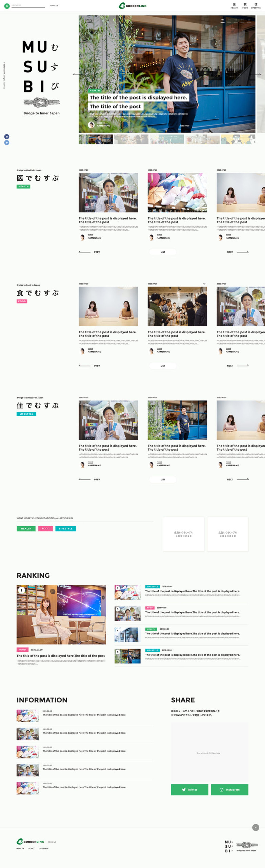This screenshot has width=265, height=868.
Task: Click the green search icon
Action: tap(7, 6)
